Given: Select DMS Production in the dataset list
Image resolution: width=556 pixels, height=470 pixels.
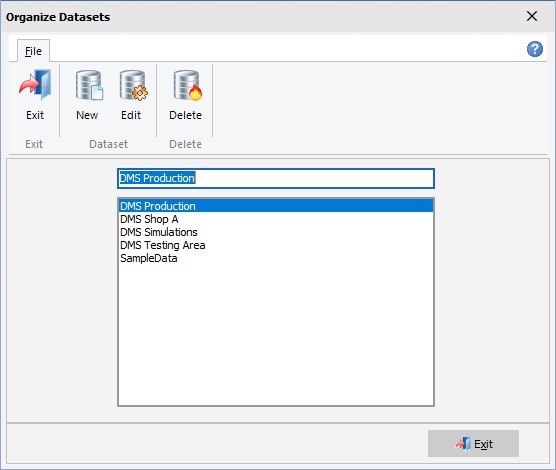Looking at the screenshot, I should click(x=276, y=206).
